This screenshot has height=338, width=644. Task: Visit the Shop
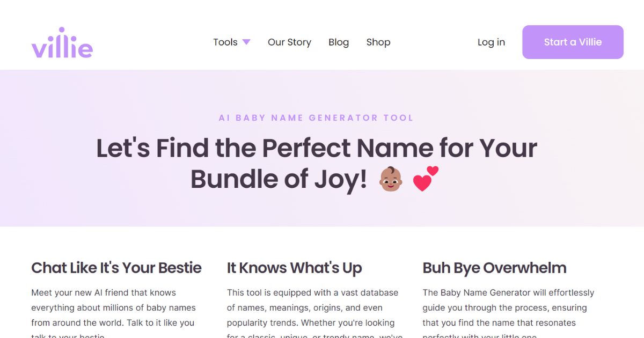(x=378, y=42)
